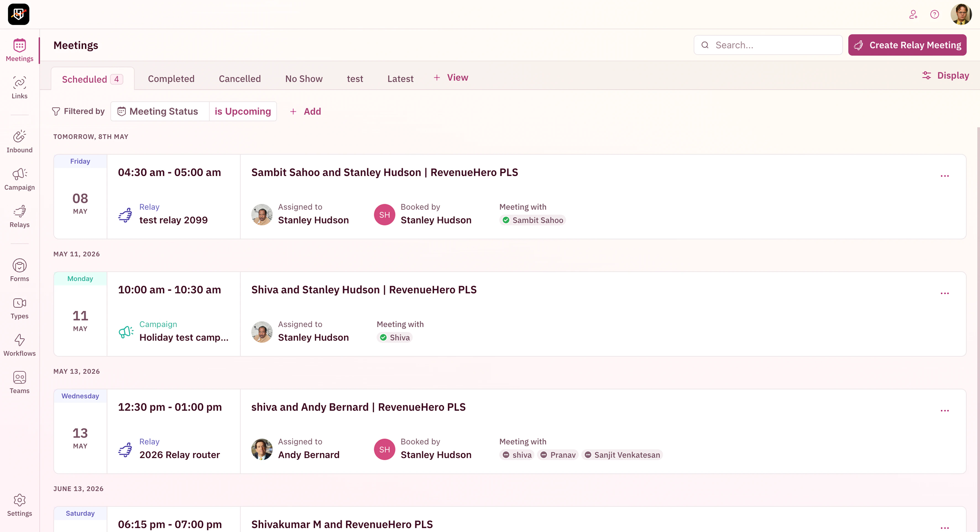Click the Sambit Sahoo attendee chip

pyautogui.click(x=532, y=220)
